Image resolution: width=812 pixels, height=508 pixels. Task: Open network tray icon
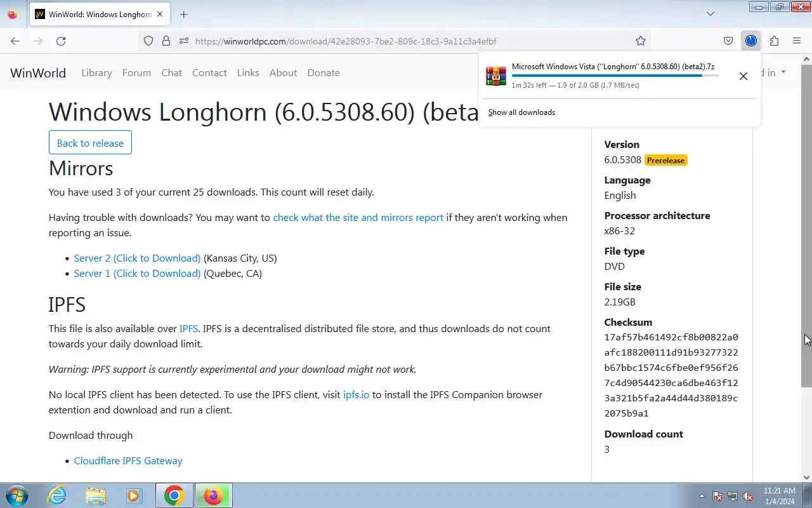733,496
